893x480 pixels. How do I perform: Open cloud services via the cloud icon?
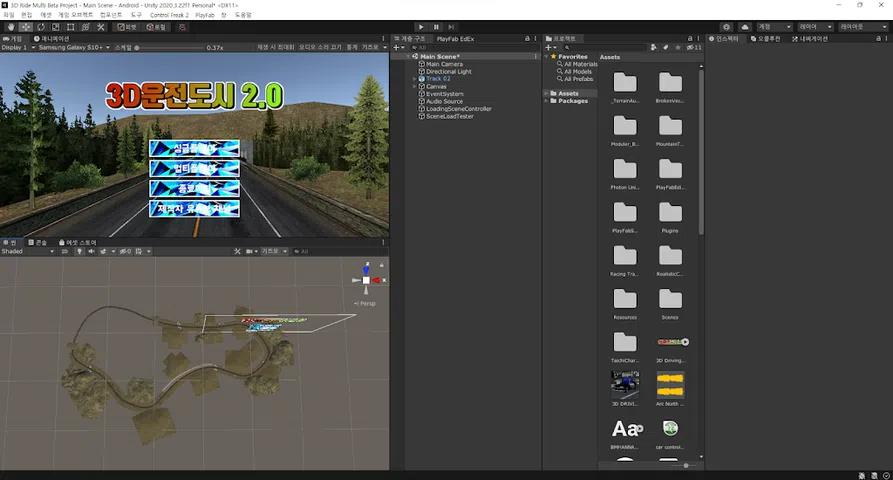745,27
